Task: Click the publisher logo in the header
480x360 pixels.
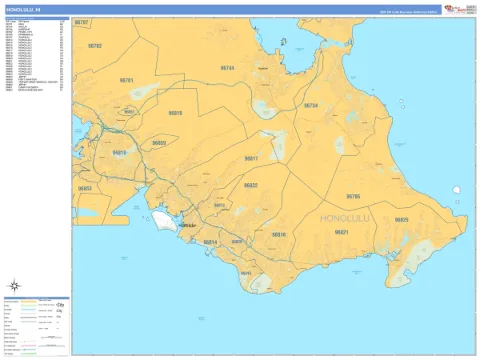Action: [455, 9]
